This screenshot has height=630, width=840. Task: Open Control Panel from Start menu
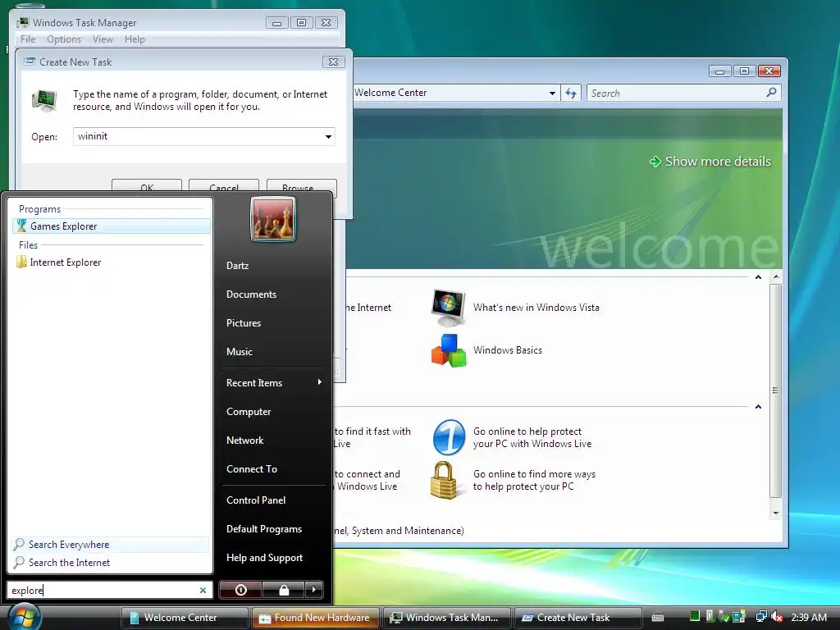[x=256, y=500]
